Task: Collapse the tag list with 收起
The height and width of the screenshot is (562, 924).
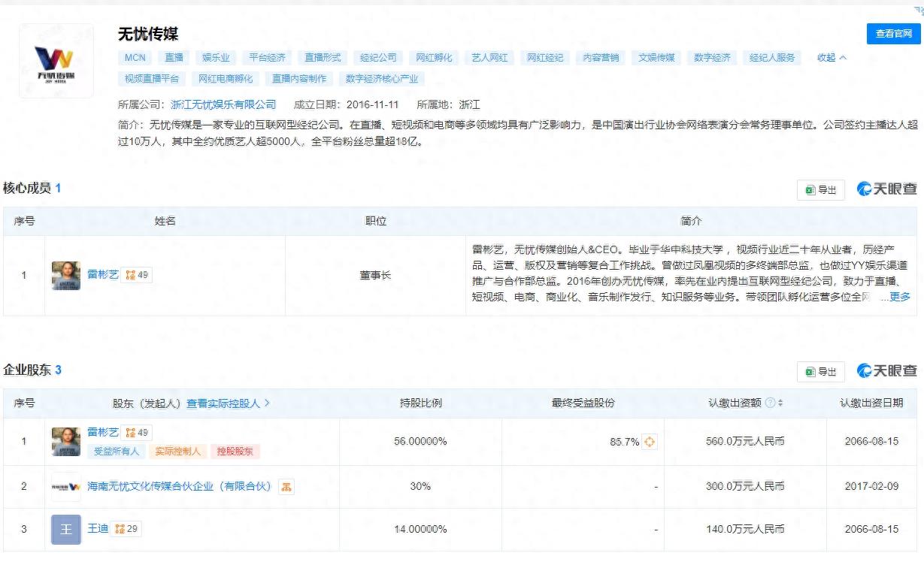Action: [x=832, y=58]
